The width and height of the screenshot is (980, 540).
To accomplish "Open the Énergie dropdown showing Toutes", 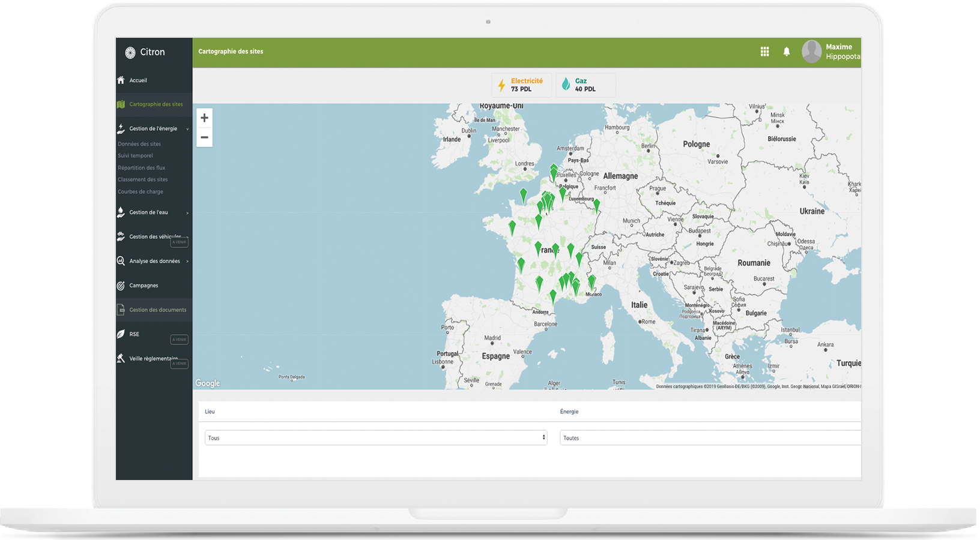I will 709,437.
